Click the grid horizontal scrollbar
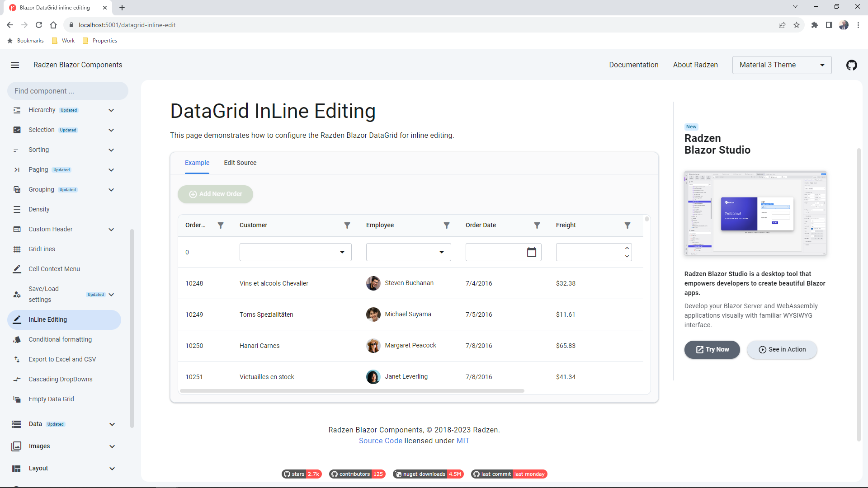Viewport: 868px width, 488px height. coord(352,391)
